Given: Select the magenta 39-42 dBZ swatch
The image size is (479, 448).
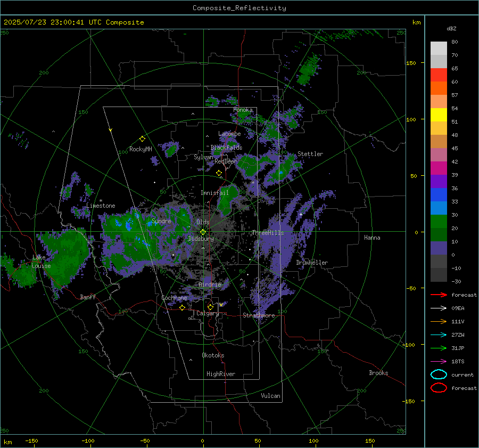Looking at the screenshot, I should (x=439, y=168).
